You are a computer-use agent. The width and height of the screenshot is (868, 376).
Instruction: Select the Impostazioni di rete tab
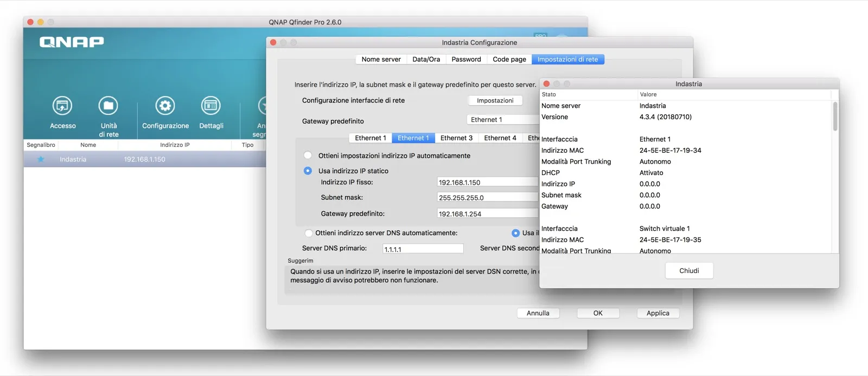pos(567,60)
